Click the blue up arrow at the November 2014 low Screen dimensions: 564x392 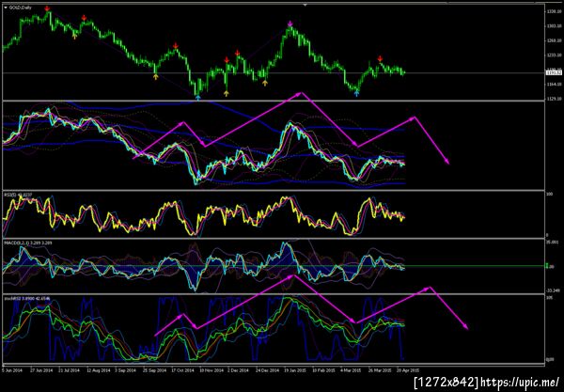[197, 97]
